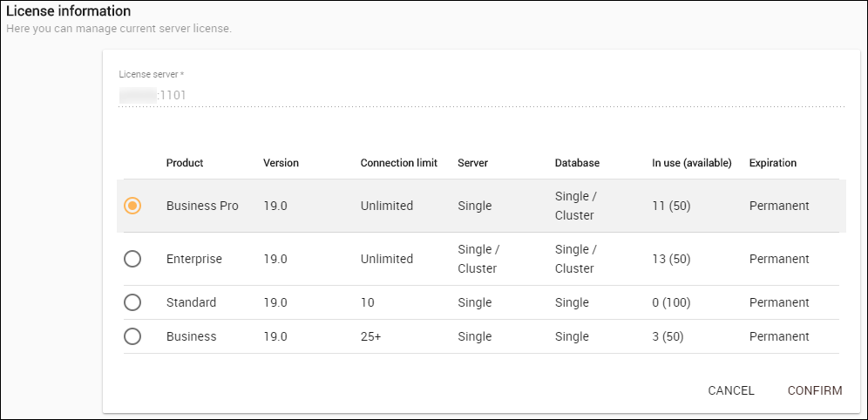Click the Business Pro product name
The image size is (868, 420).
tap(202, 206)
